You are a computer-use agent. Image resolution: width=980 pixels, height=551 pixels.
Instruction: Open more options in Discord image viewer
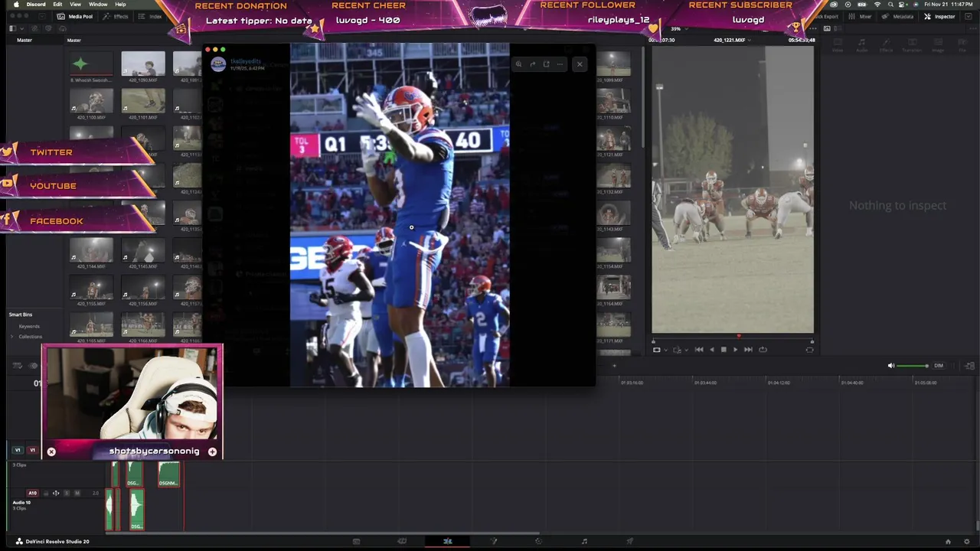pos(560,64)
